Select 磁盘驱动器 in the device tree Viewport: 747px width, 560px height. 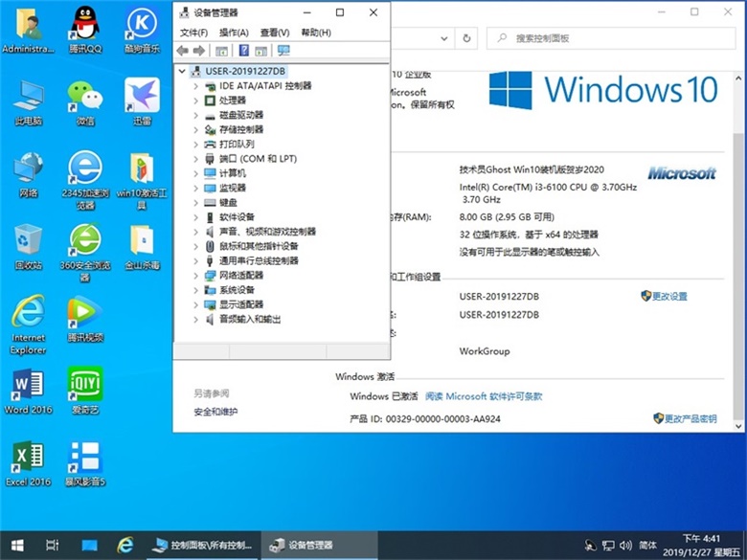239,115
